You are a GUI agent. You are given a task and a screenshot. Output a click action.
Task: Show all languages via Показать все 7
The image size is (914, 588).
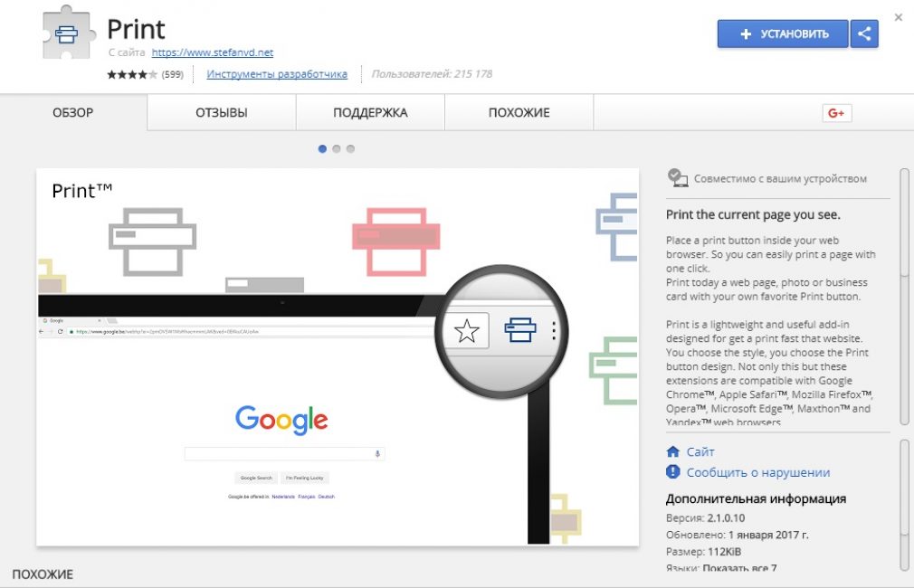click(739, 567)
